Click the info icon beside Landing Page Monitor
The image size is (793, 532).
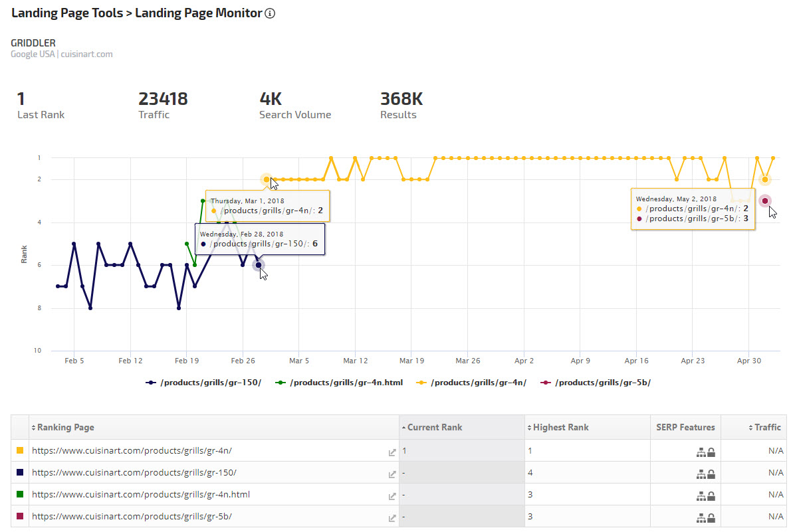click(x=270, y=14)
